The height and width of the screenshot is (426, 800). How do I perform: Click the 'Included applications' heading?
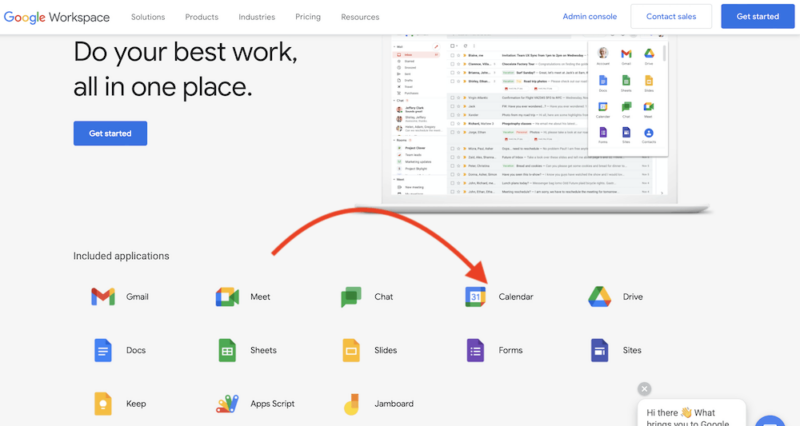pos(121,256)
